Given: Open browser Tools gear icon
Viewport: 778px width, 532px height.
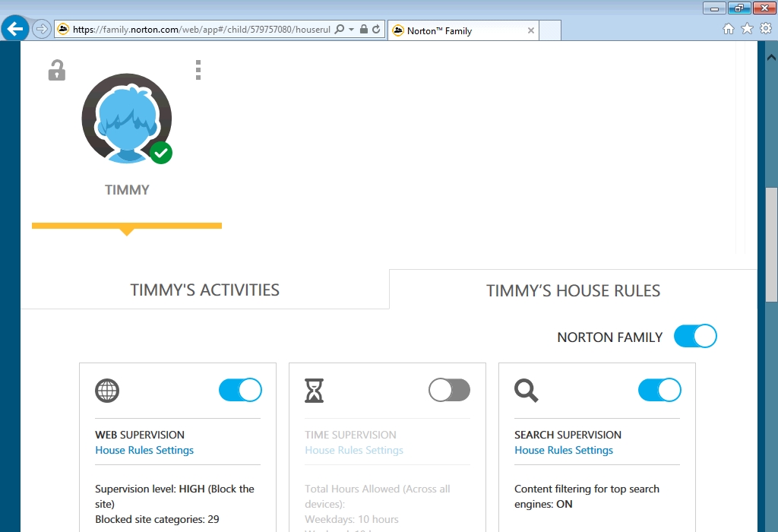Looking at the screenshot, I should point(765,29).
